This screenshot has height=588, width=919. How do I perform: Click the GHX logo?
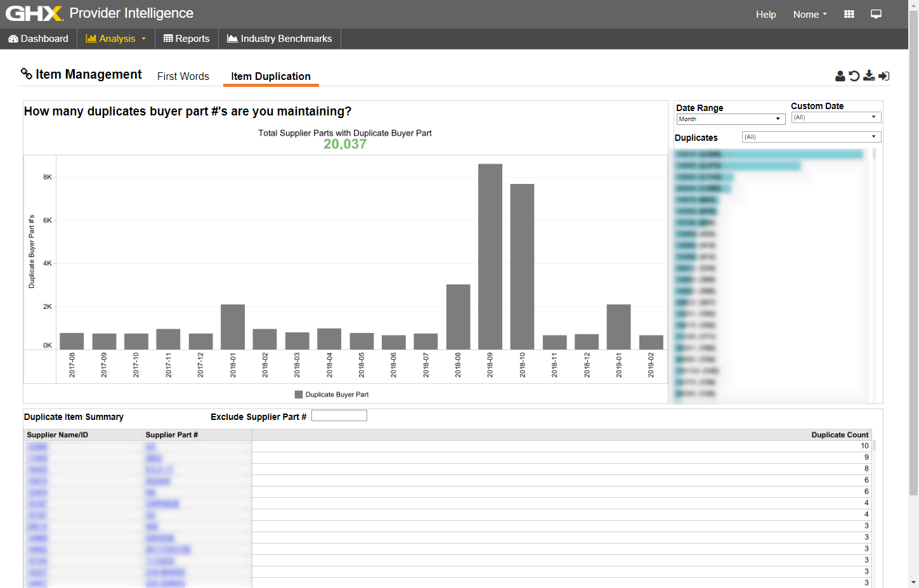click(34, 13)
